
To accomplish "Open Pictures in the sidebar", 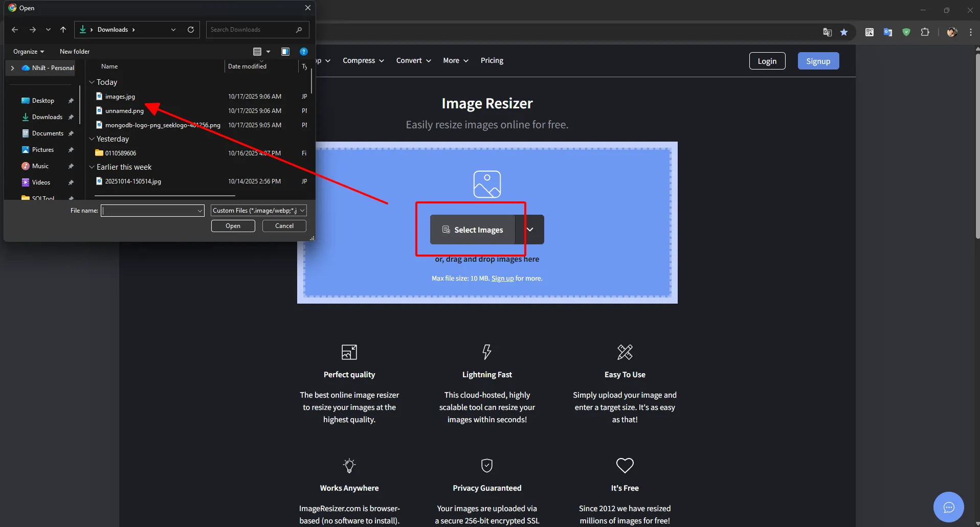I will pyautogui.click(x=43, y=150).
